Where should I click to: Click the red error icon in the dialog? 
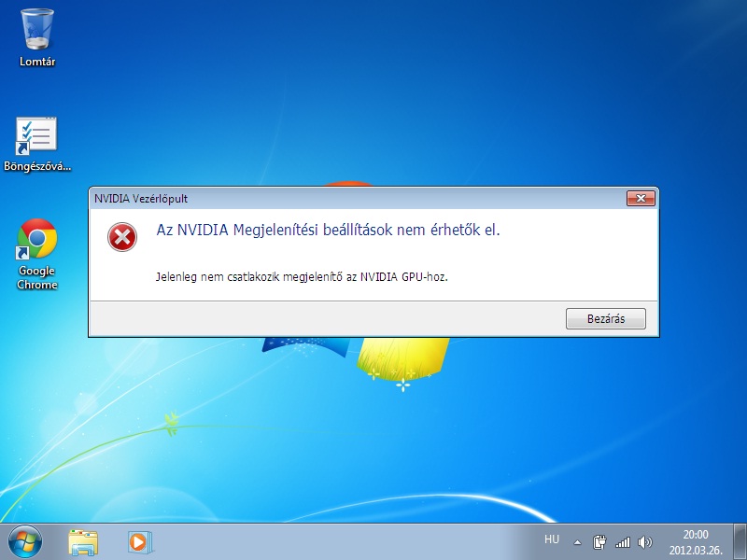coord(122,237)
